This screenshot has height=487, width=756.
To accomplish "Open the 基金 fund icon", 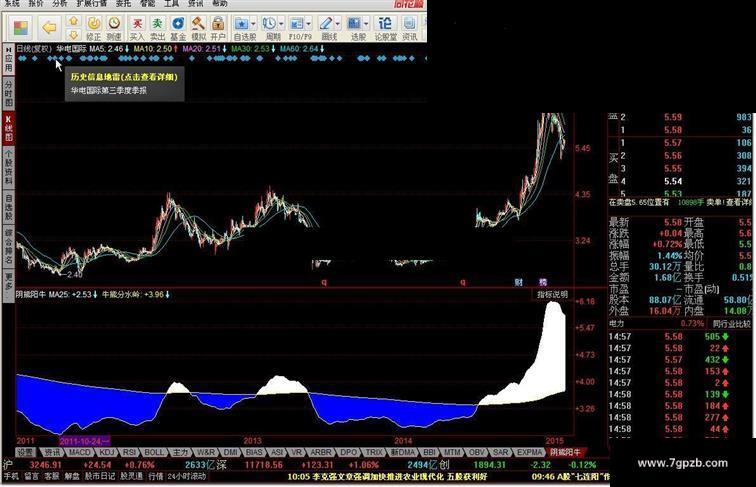I will [178, 28].
